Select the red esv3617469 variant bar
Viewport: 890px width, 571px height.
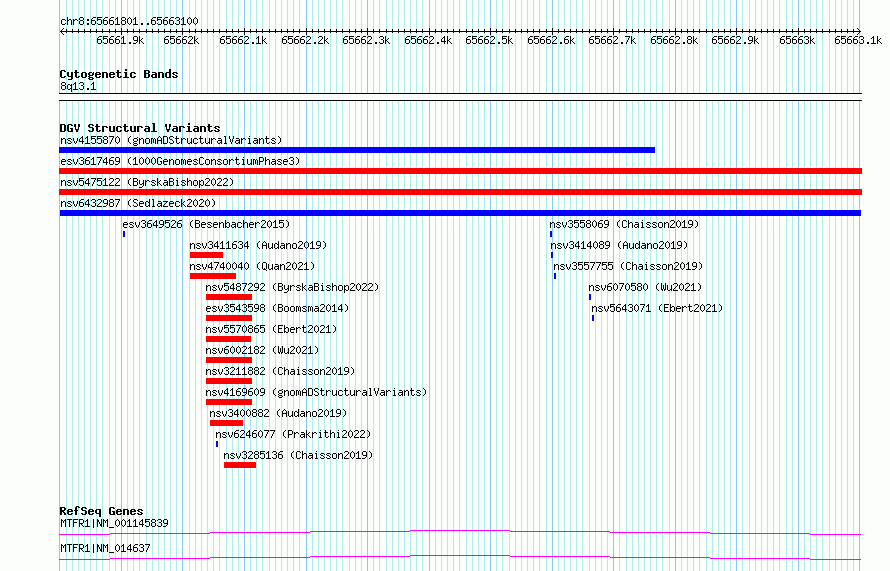(x=460, y=171)
